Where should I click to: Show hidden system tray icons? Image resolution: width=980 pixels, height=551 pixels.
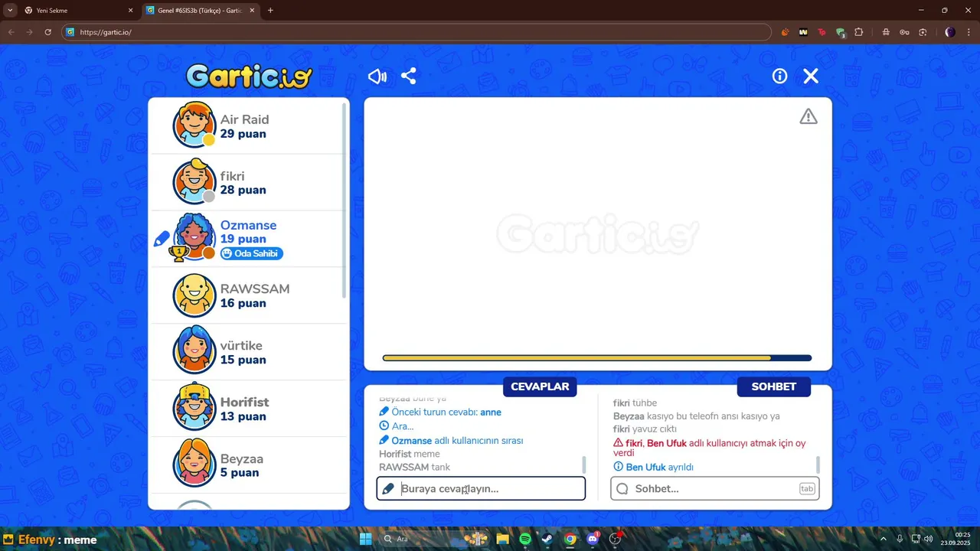(x=884, y=539)
